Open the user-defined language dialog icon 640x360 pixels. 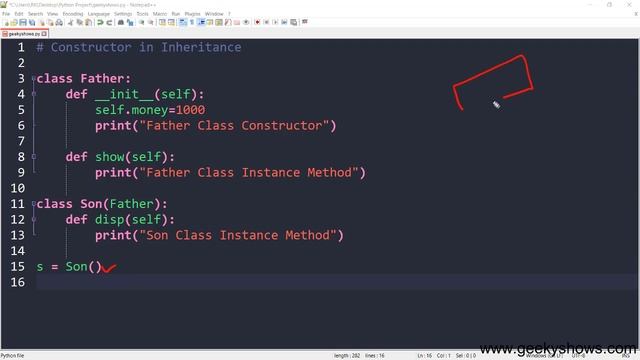210,22
